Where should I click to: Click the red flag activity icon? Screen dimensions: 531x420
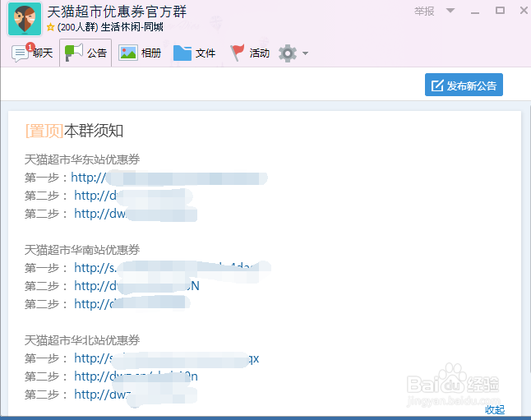click(x=238, y=53)
